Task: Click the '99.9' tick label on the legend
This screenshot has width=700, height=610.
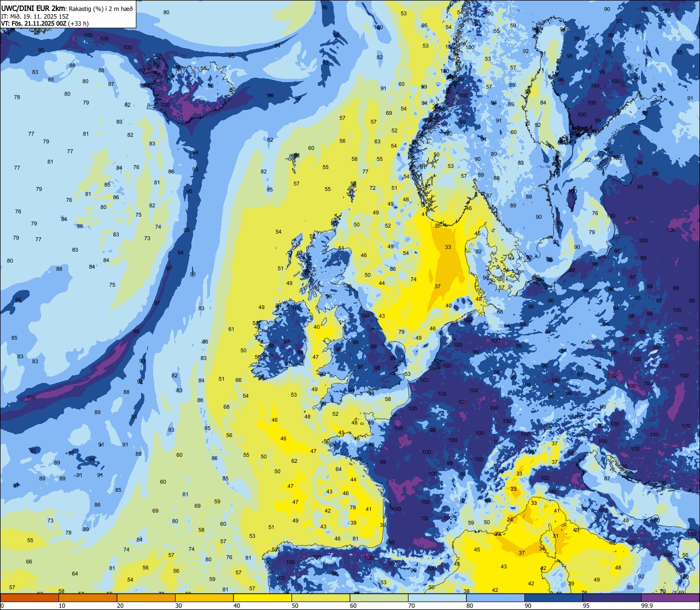Action: [647, 606]
